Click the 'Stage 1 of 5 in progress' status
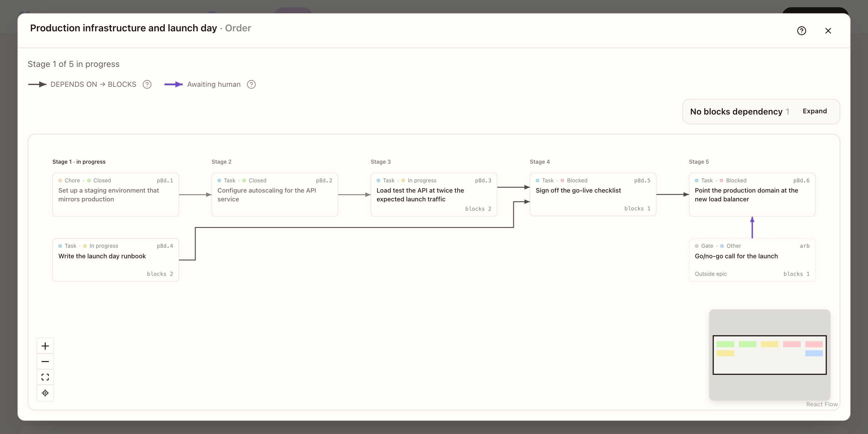This screenshot has height=434, width=868. point(74,64)
